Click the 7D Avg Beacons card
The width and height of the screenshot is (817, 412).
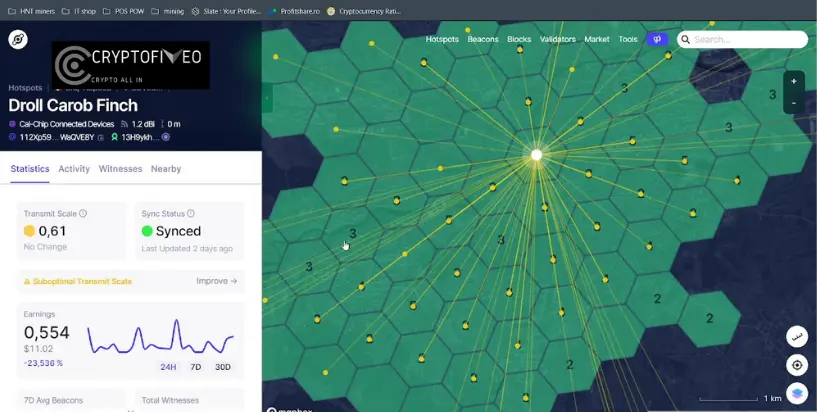pos(71,400)
